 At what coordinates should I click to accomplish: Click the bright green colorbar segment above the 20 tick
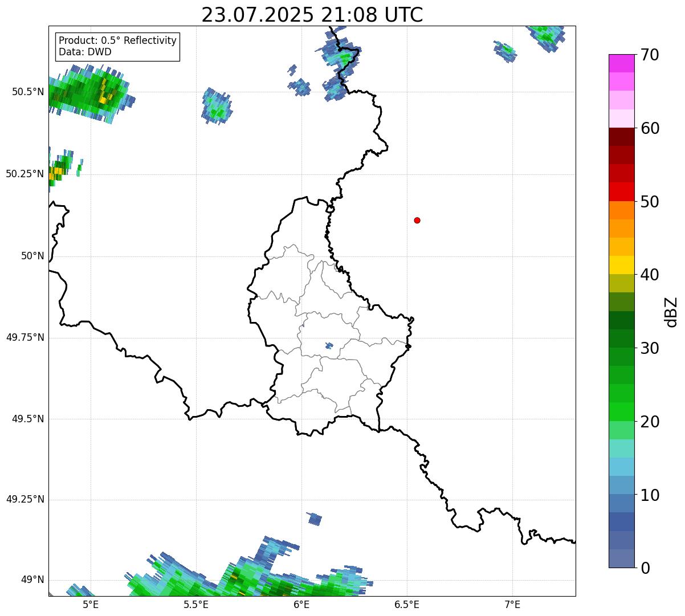point(622,412)
